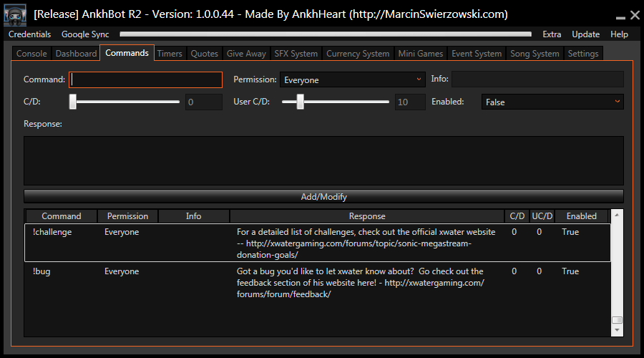Click Everyone permission in !bug row
Viewport: 644px width, 358px height.
(122, 271)
